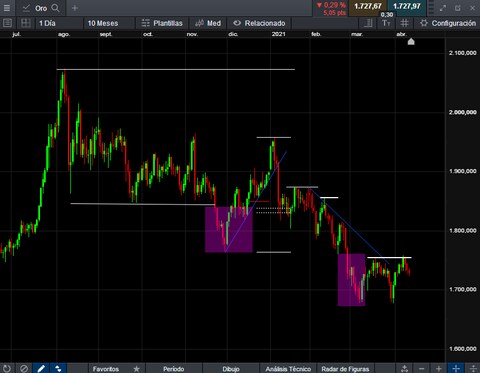The height and width of the screenshot is (373, 480).
Task: Click the clear drawings circle-slash icon
Action: 24,368
